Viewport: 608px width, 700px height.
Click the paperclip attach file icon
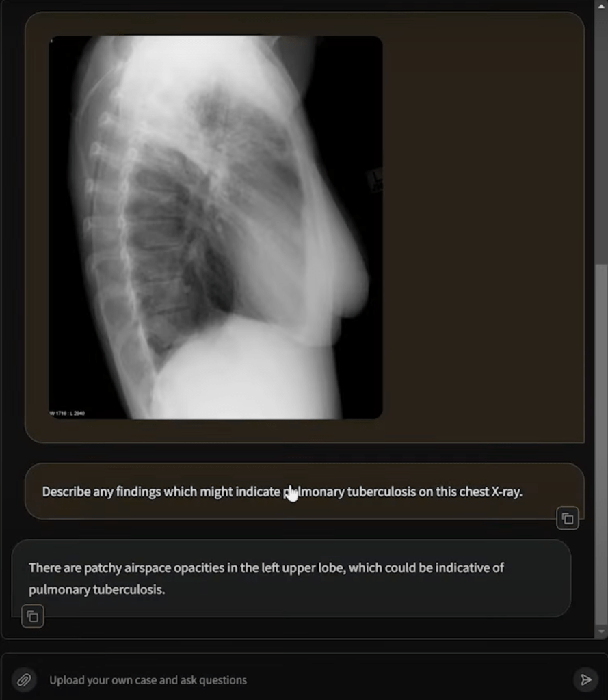pos(24,680)
